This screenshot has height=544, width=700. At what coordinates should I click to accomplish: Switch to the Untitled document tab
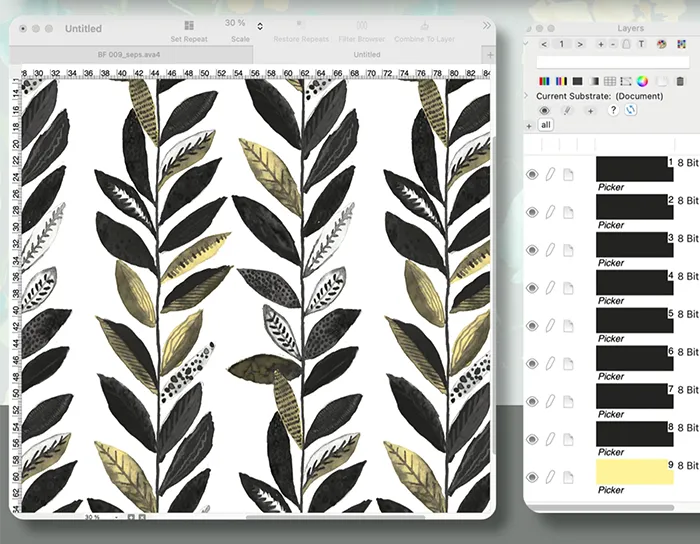click(367, 55)
